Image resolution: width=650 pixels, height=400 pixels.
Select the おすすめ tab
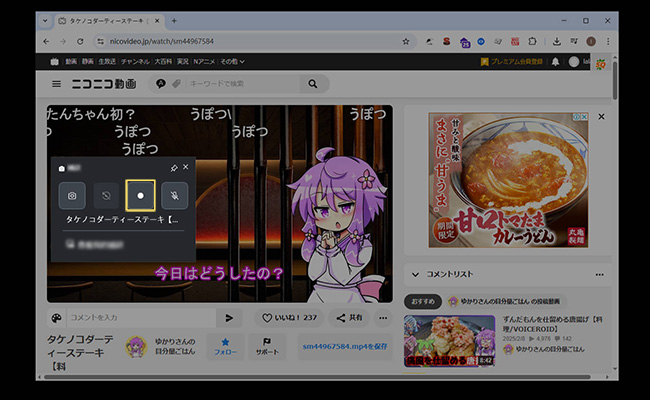[x=423, y=301]
